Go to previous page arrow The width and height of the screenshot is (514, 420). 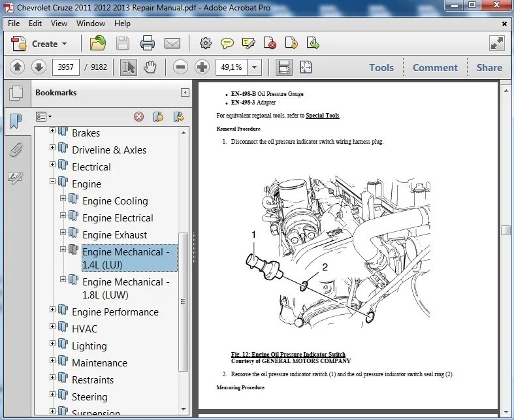point(18,67)
